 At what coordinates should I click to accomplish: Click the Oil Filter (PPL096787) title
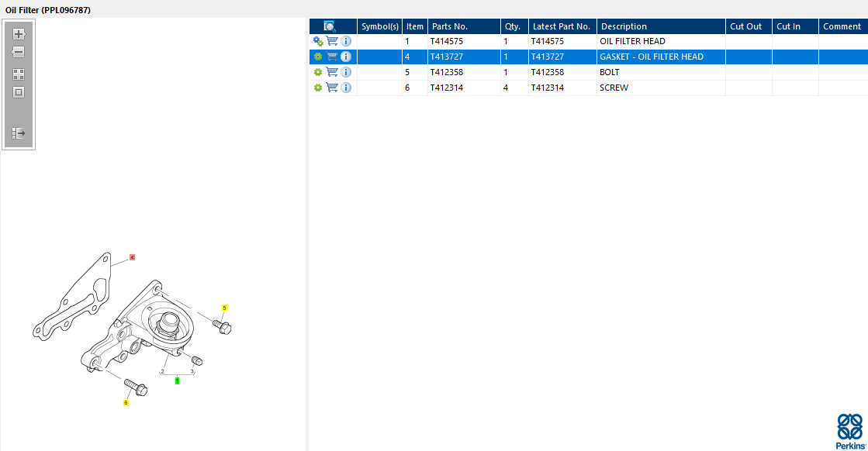click(48, 10)
